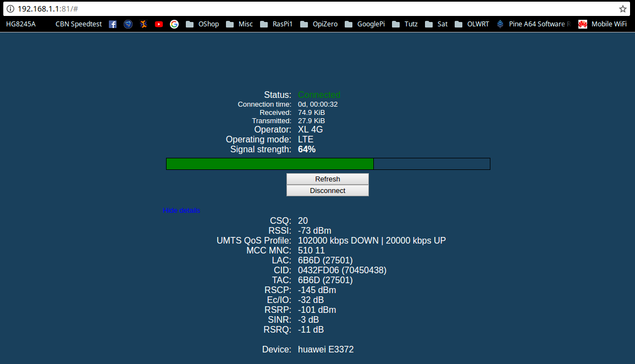Viewport: 635px width, 364px height.
Task: Open the YouTube bookmark icon
Action: point(159,24)
